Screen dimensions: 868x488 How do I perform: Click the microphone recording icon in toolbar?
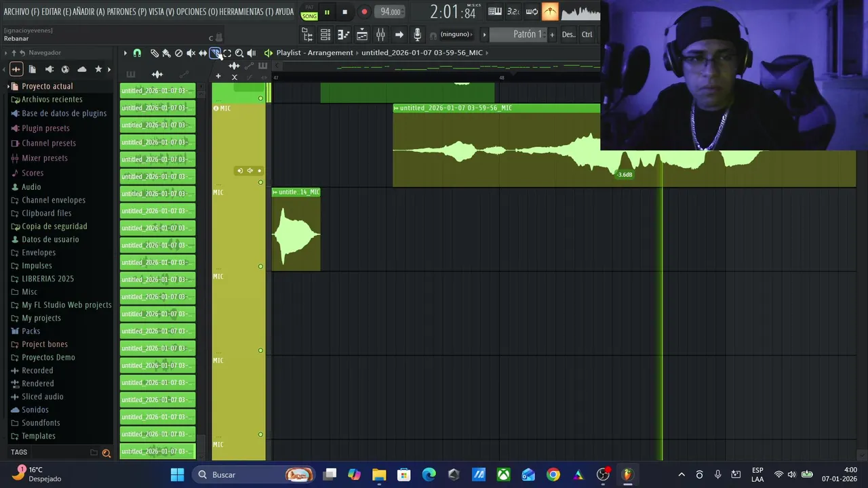pyautogui.click(x=417, y=35)
